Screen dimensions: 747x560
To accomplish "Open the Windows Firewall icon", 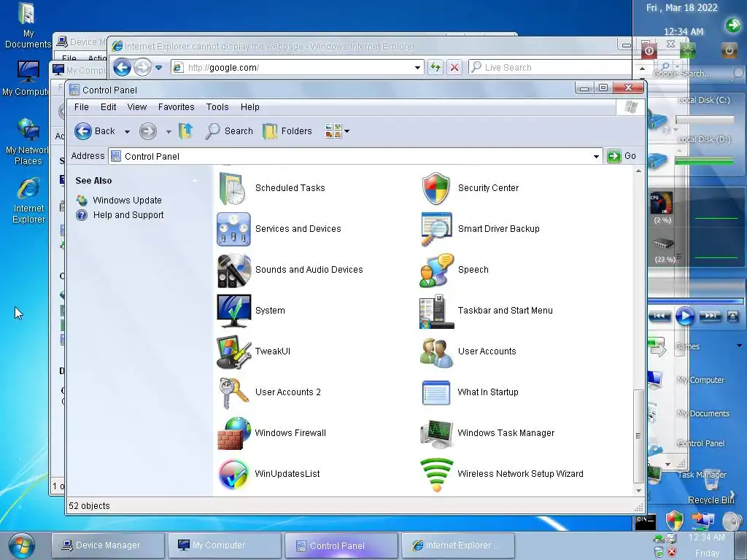I will point(233,433).
